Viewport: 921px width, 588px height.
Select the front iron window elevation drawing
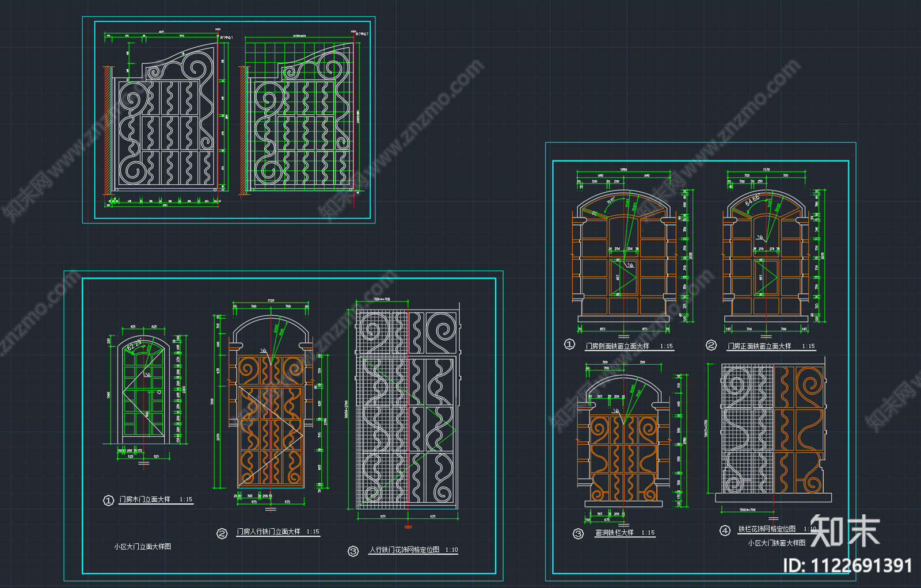click(x=766, y=255)
